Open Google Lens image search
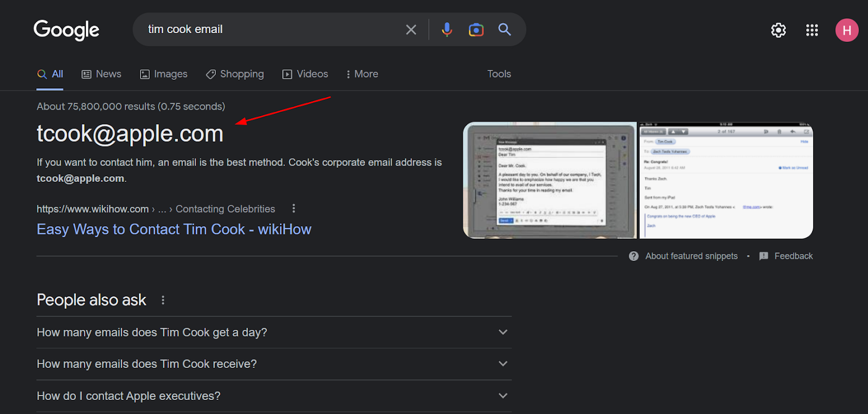 476,30
